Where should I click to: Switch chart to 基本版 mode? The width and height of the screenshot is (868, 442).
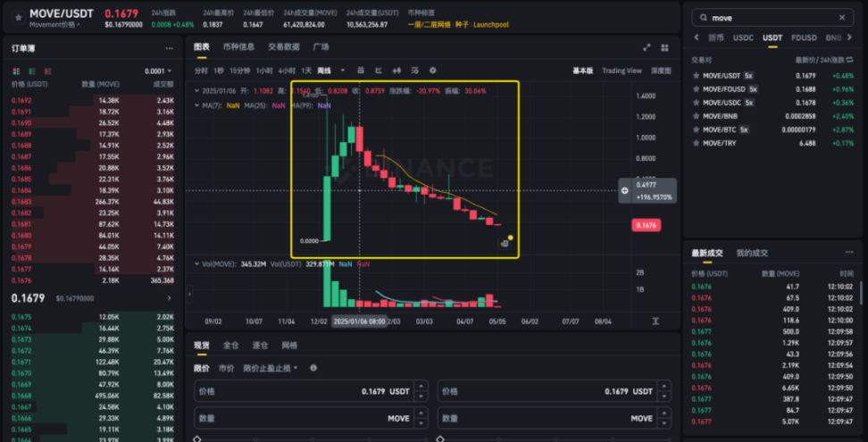(582, 71)
